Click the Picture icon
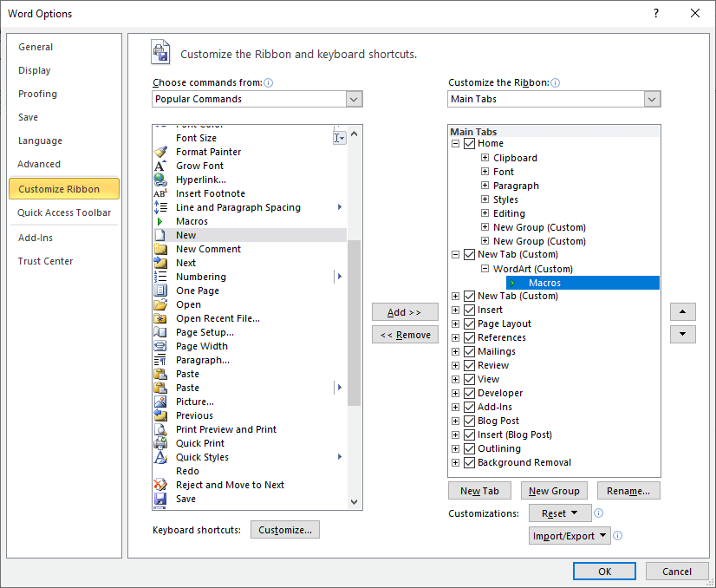 (x=160, y=402)
